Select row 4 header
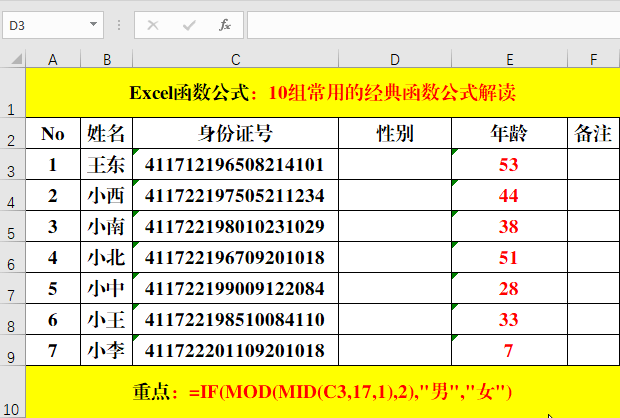 [13, 195]
